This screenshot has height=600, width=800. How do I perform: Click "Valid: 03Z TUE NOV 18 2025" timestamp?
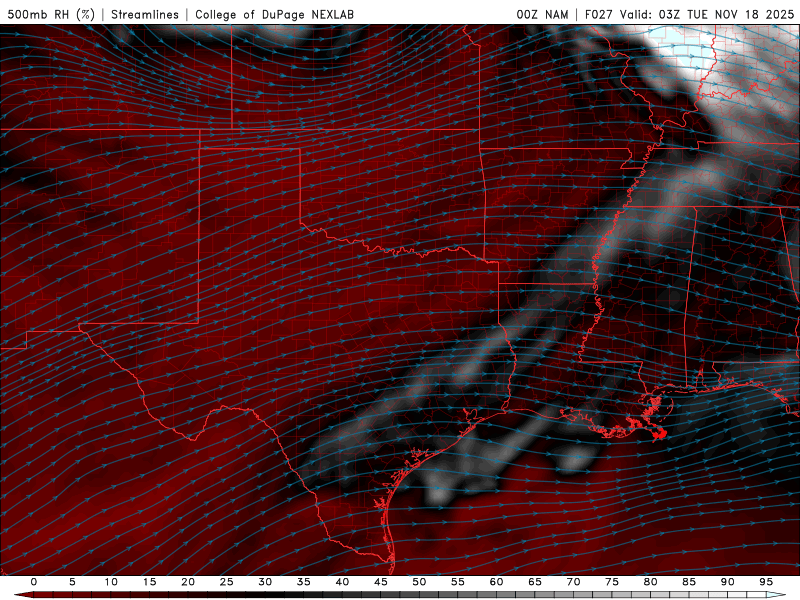click(707, 14)
